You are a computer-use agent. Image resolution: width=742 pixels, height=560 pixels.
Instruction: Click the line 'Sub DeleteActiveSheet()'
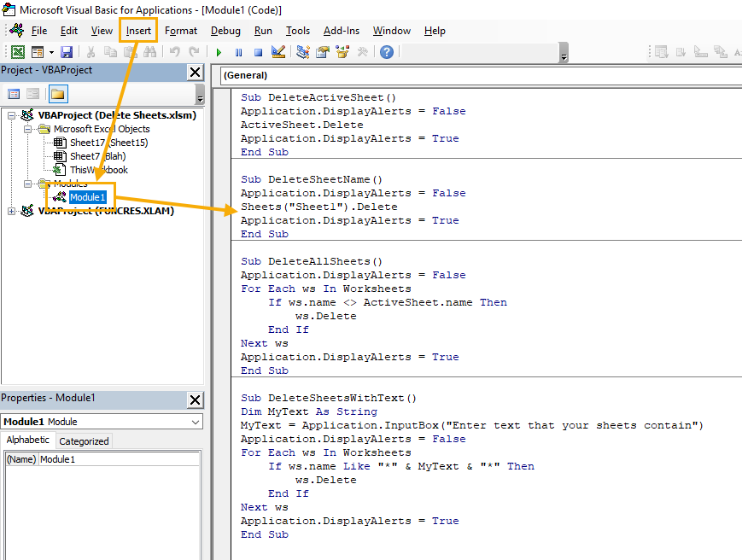[318, 97]
